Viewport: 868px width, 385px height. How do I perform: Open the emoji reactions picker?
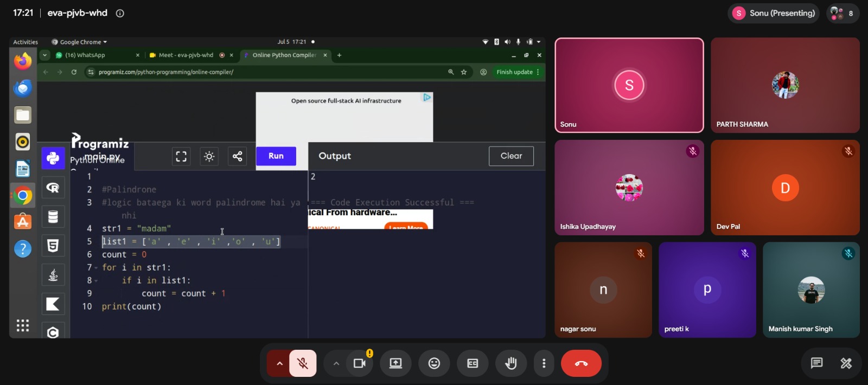[434, 363]
